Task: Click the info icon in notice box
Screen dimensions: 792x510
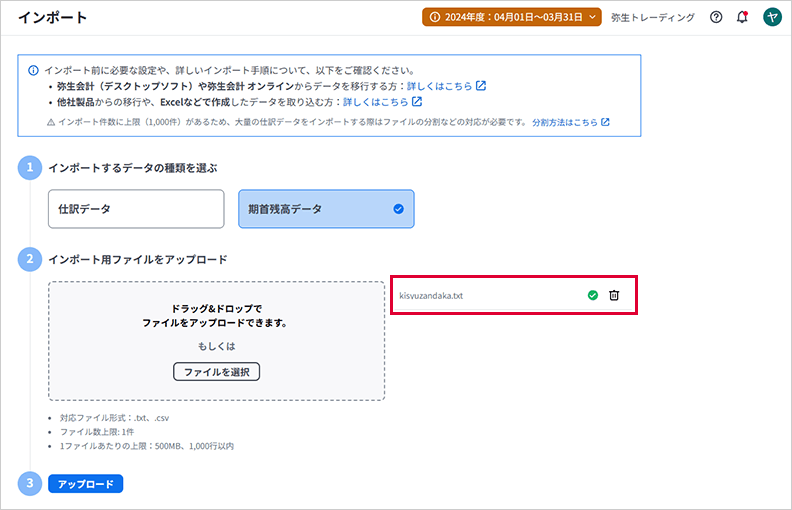Action: [33, 70]
